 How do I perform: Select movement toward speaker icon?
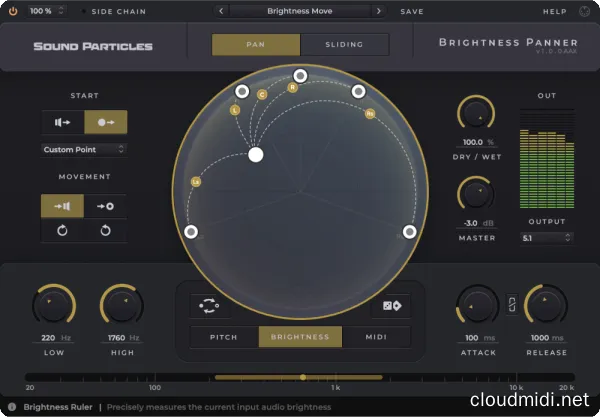click(62, 206)
